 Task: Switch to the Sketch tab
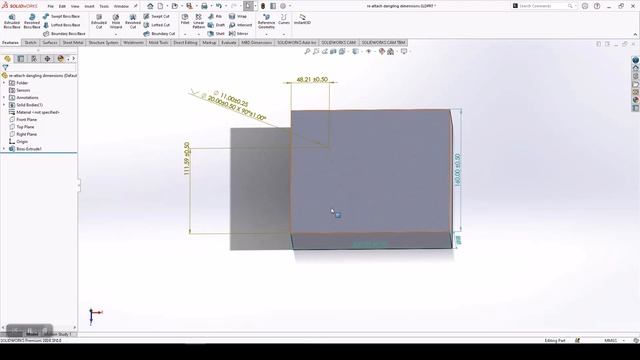pyautogui.click(x=31, y=42)
